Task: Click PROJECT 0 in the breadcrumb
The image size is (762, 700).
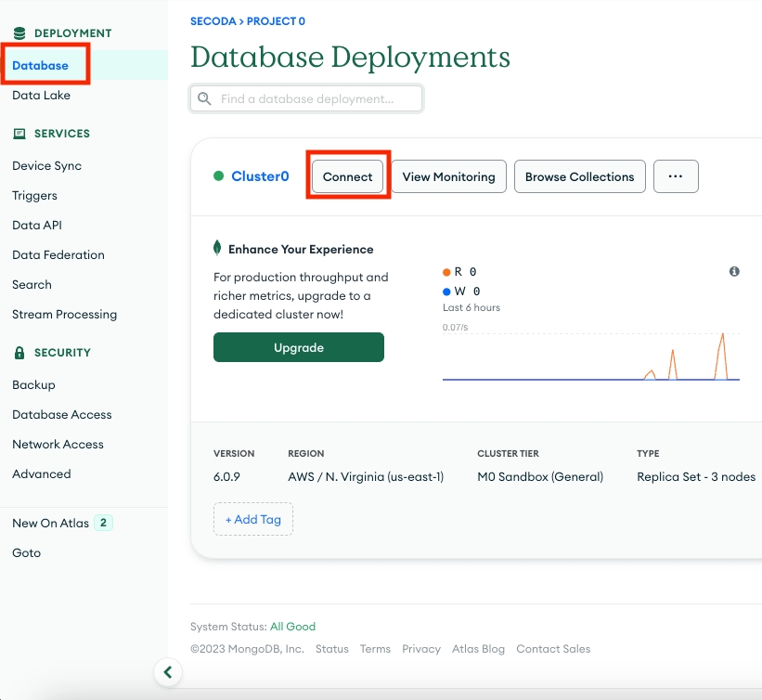Action: [x=276, y=20]
